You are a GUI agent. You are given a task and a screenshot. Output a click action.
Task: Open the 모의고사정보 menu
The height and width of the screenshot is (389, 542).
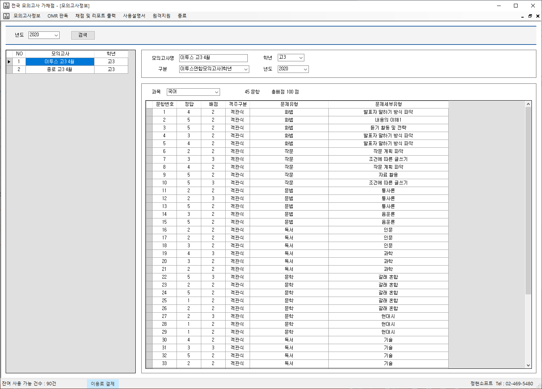pyautogui.click(x=27, y=16)
